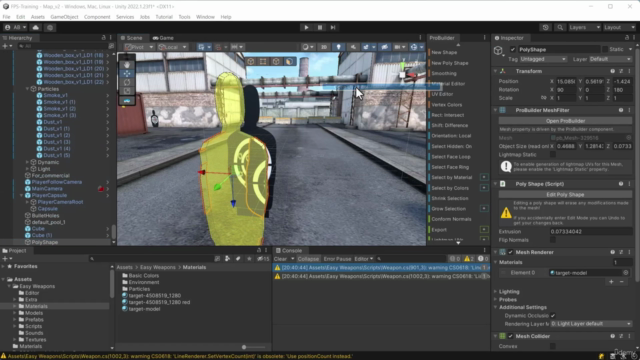Open the GameObject menu

pyautogui.click(x=64, y=17)
